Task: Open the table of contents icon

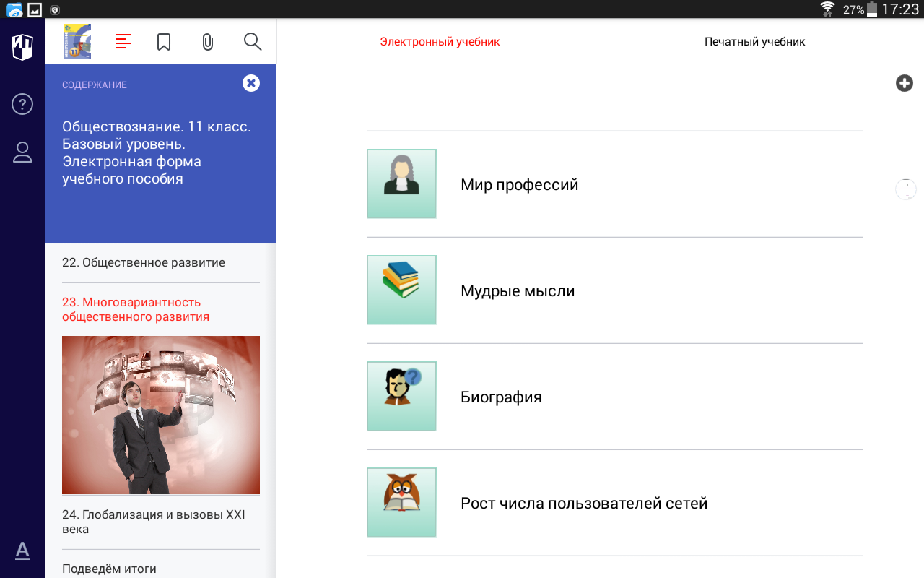Action: click(123, 41)
